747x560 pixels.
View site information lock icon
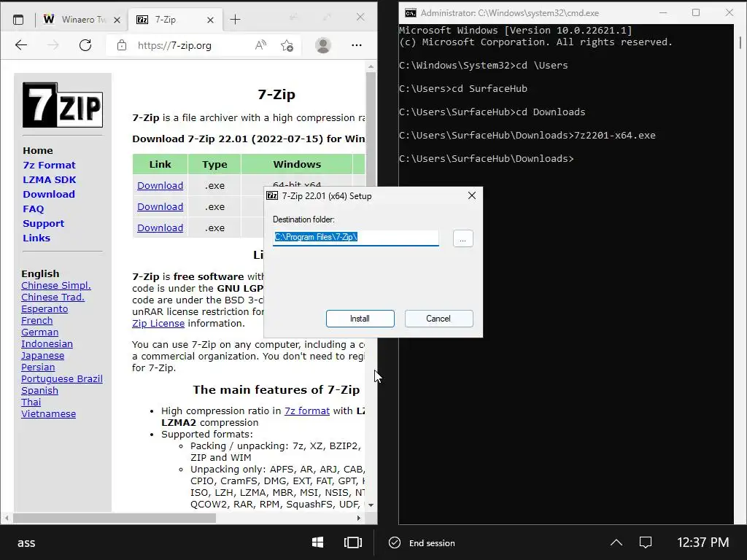point(122,45)
